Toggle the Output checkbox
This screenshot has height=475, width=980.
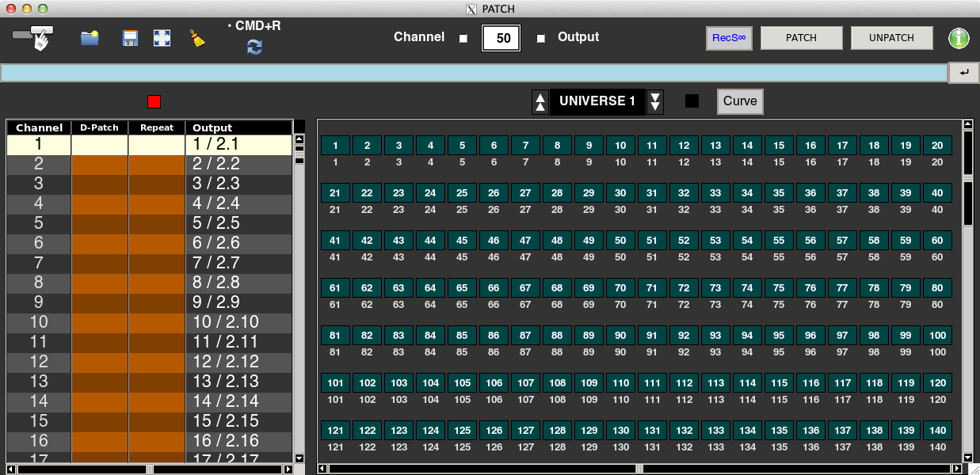pyautogui.click(x=541, y=39)
